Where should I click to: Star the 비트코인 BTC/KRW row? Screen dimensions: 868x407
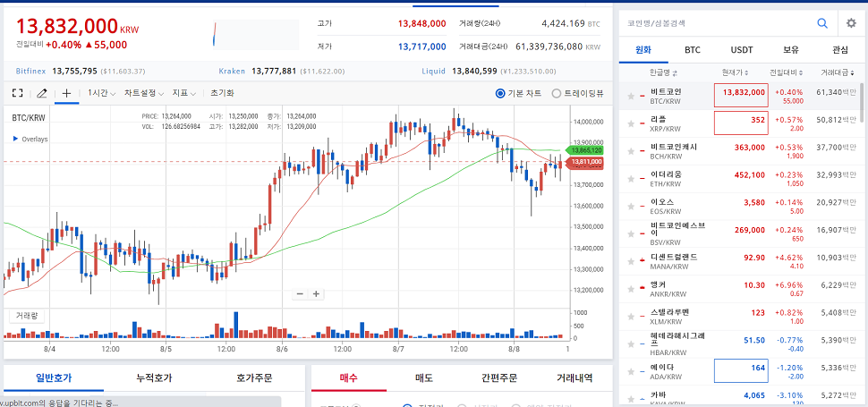pos(630,97)
